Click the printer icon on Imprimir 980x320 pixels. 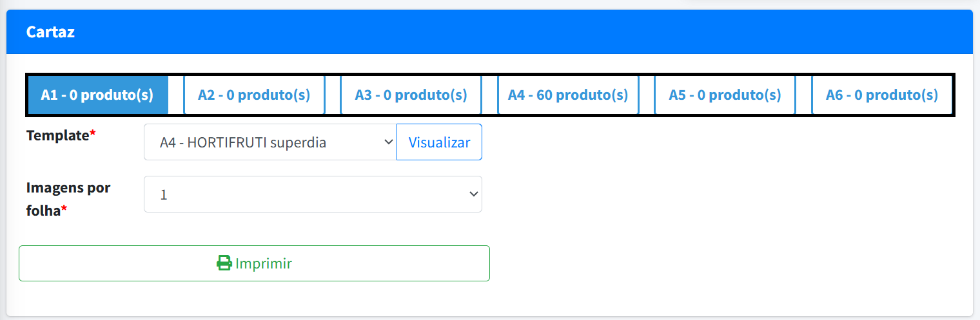tap(224, 263)
